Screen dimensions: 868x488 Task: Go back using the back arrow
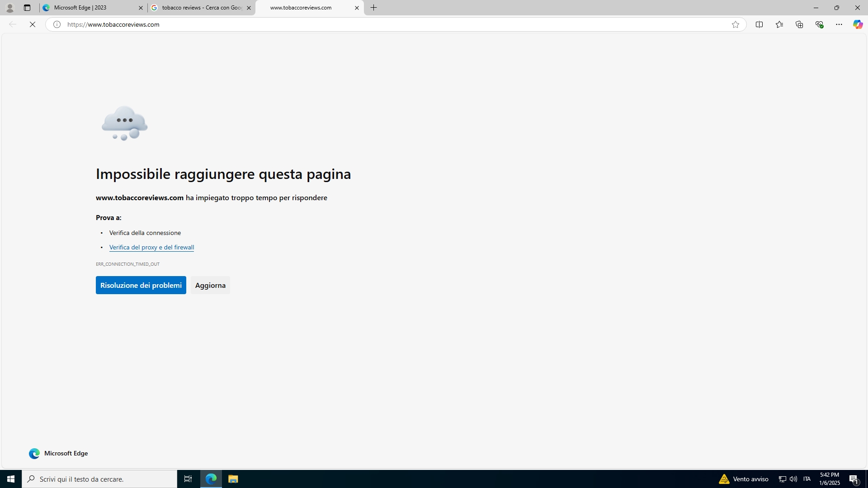(x=13, y=24)
